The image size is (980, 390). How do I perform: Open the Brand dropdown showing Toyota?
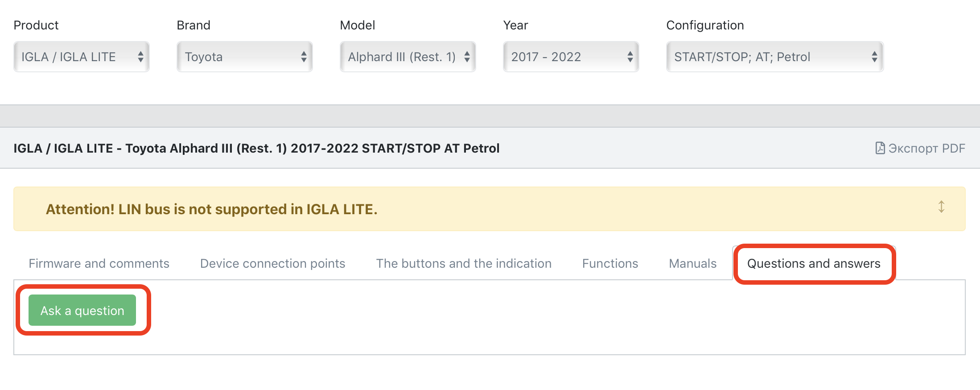point(245,57)
